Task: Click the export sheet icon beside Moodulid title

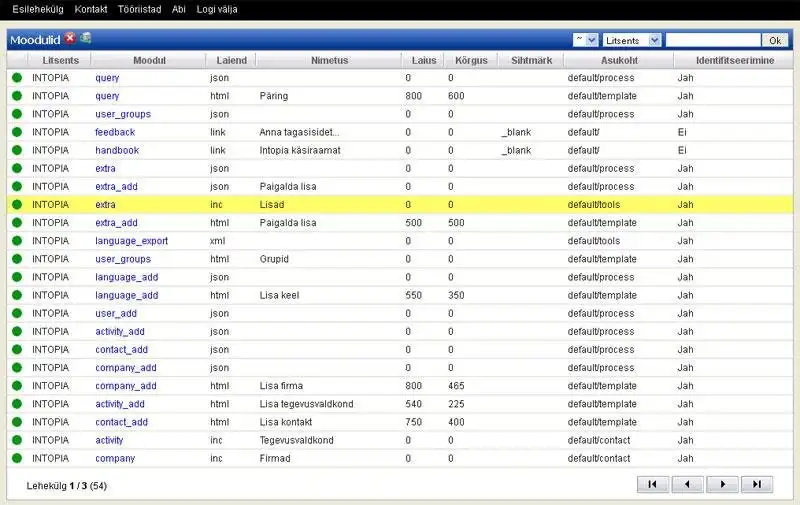Action: tap(86, 38)
